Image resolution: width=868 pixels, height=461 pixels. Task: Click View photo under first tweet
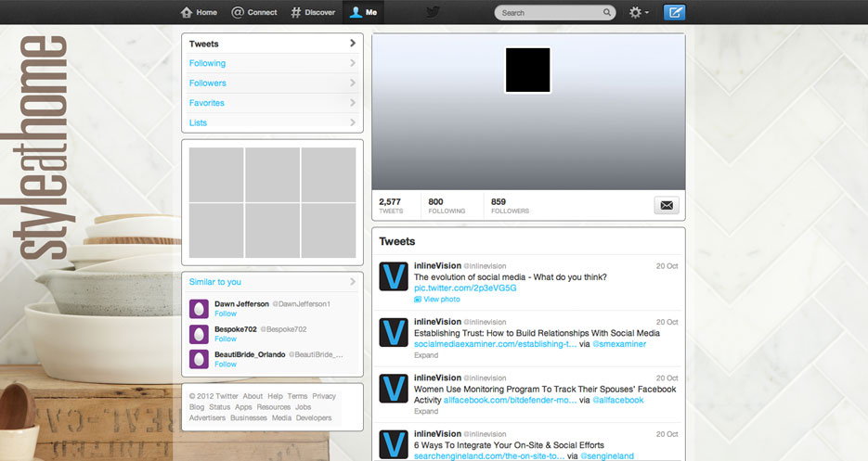[x=437, y=299]
